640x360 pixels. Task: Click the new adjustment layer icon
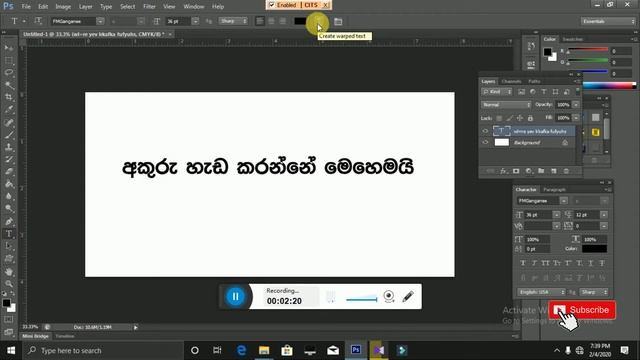[529, 171]
